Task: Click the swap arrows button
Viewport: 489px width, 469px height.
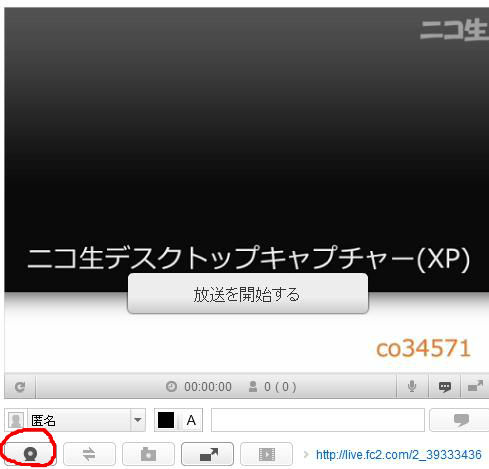Action: (x=89, y=454)
